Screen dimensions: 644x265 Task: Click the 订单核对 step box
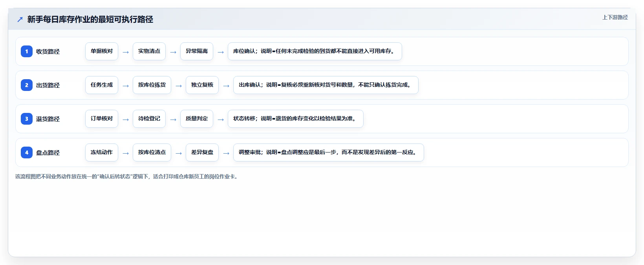coord(102,119)
